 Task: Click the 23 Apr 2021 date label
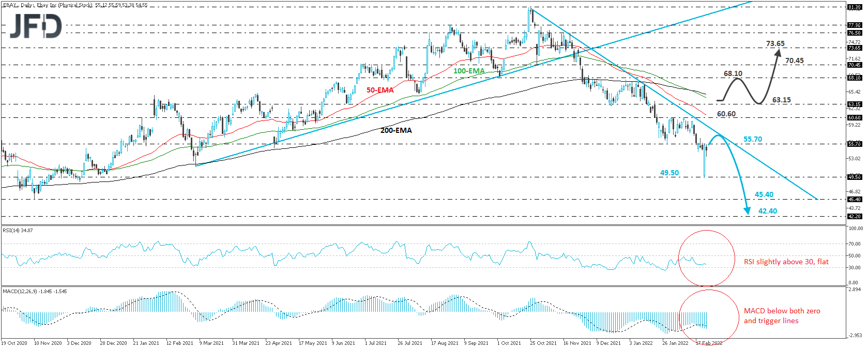pos(279,343)
